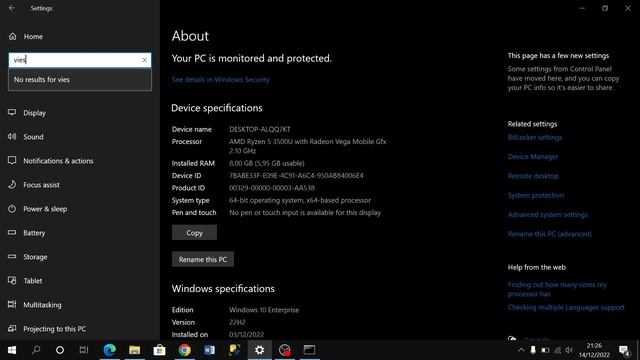The width and height of the screenshot is (640, 360).
Task: Open the Windows Start menu
Action: pyautogui.click(x=12, y=350)
